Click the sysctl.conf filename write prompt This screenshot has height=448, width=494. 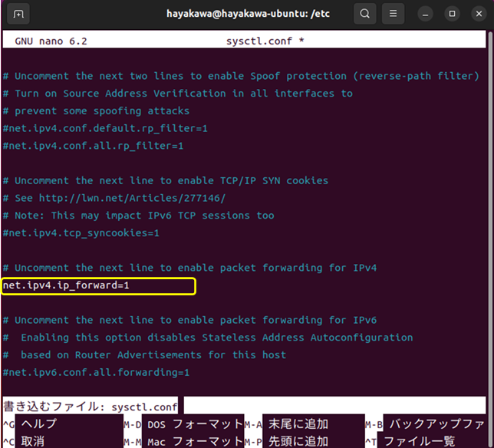91,406
